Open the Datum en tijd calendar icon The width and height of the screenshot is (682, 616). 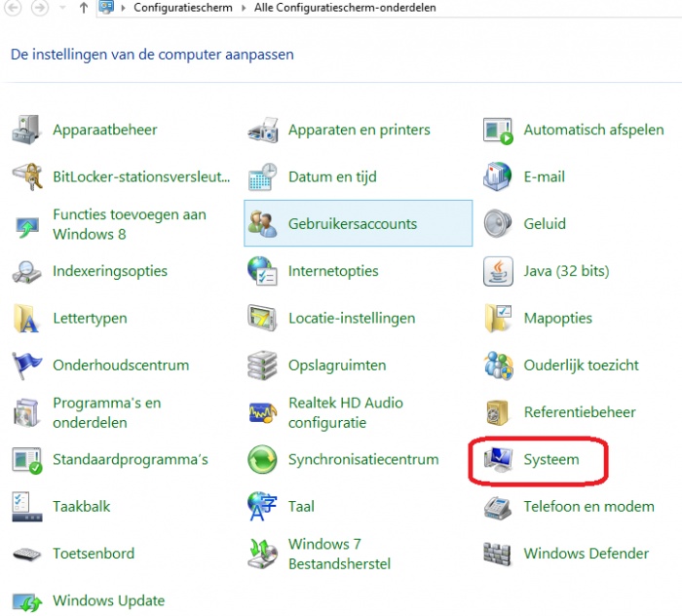click(x=262, y=177)
